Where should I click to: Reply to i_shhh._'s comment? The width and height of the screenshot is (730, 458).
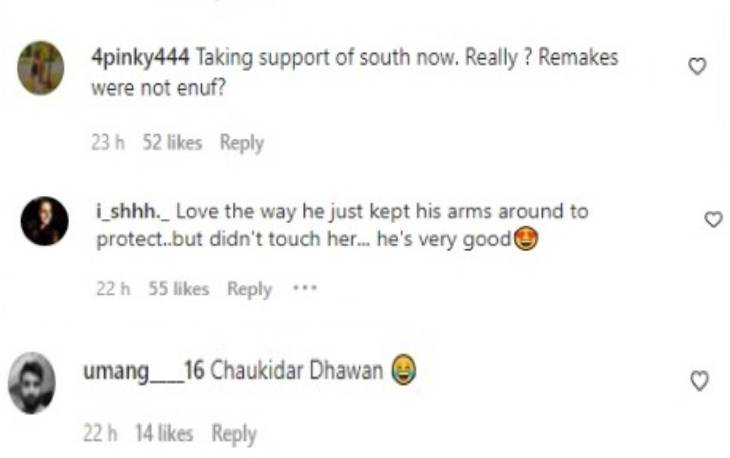249,289
